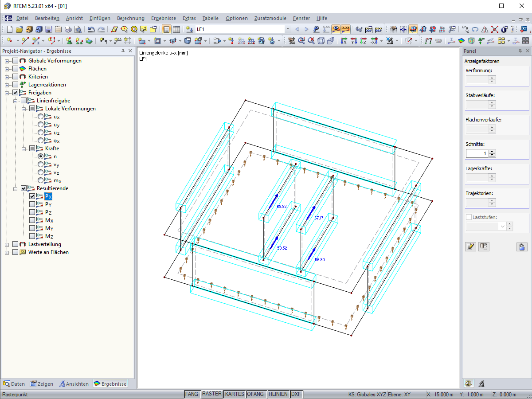Collapse the Resultierende tree node
This screenshot has height=399, width=532.
[x=16, y=188]
